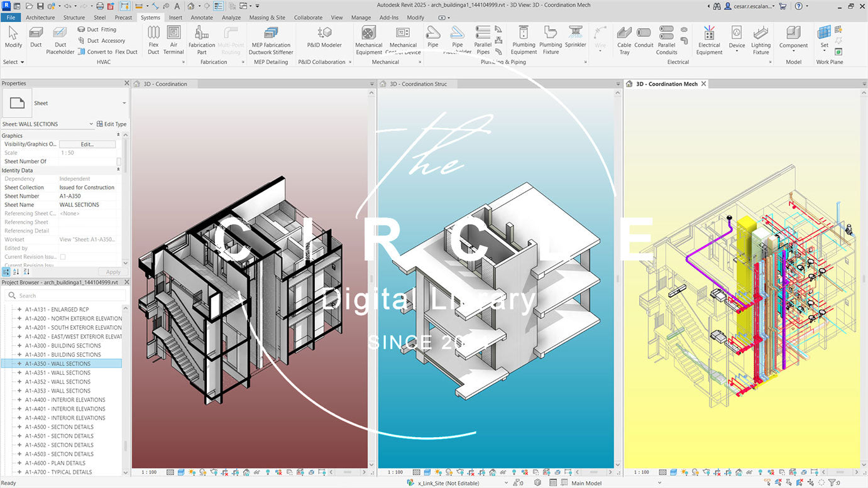
Task: Click Convert to Flex Duct
Action: [107, 52]
